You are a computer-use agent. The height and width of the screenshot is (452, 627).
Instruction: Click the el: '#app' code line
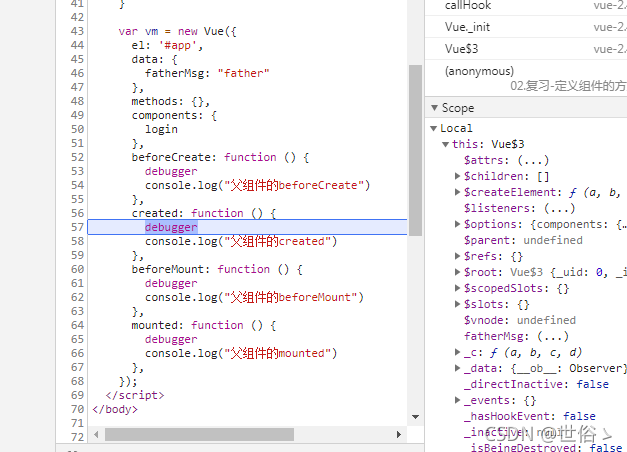pyautogui.click(x=167, y=46)
